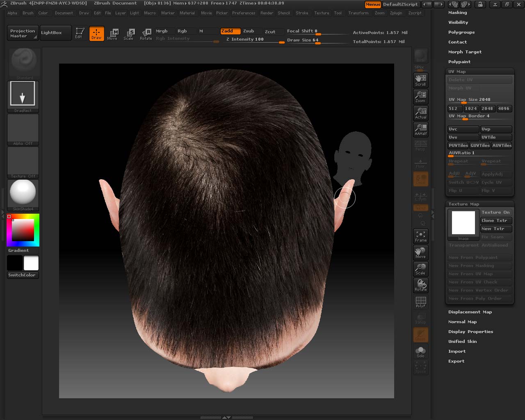Expand the Displacement Map section
Screen dimensions: 525x420
(x=470, y=312)
